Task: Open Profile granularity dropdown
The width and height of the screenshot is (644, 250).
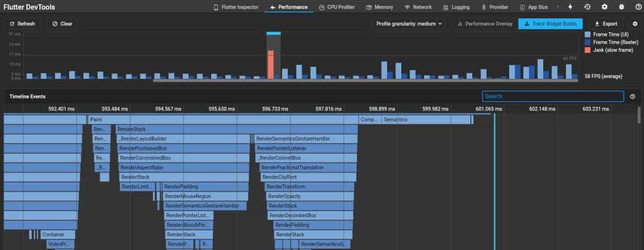Action: [408, 24]
